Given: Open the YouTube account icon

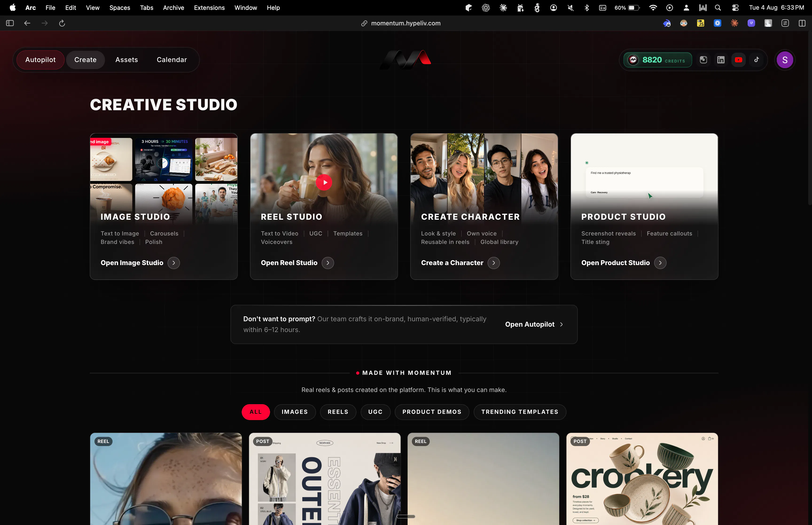Looking at the screenshot, I should pos(738,60).
